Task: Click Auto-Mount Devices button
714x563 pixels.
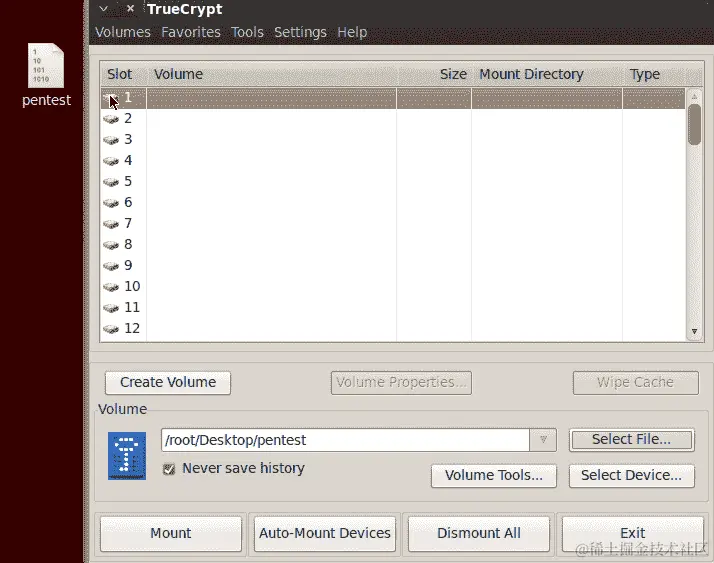Action: 325,533
